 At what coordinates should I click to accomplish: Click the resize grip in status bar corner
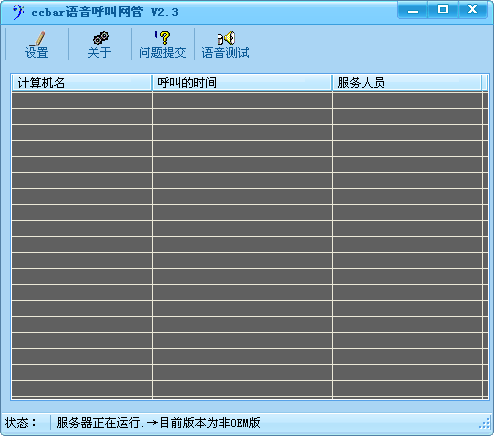(x=485, y=423)
